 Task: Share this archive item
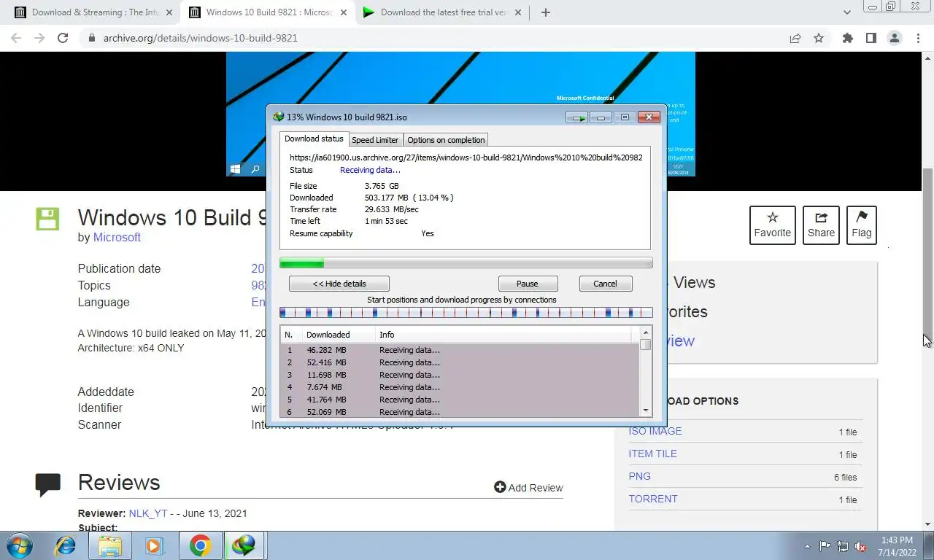click(x=821, y=225)
